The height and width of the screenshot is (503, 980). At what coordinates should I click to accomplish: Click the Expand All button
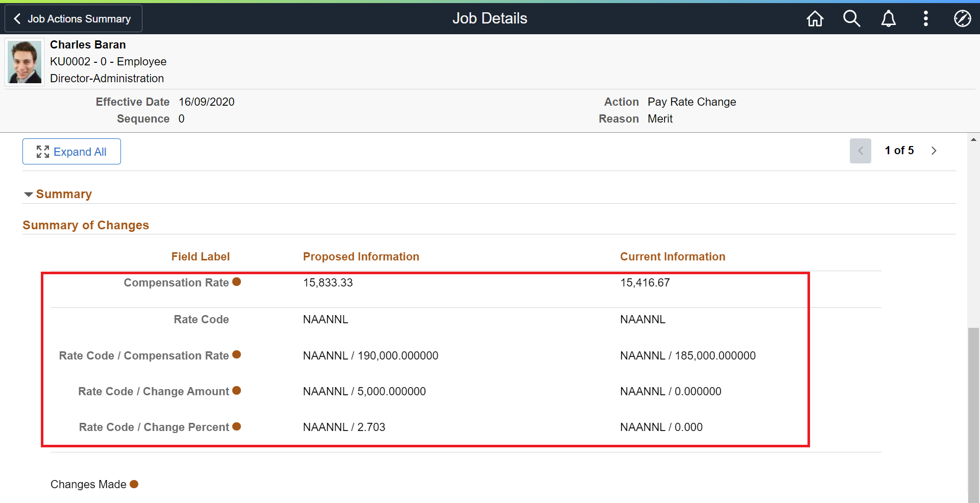(71, 152)
